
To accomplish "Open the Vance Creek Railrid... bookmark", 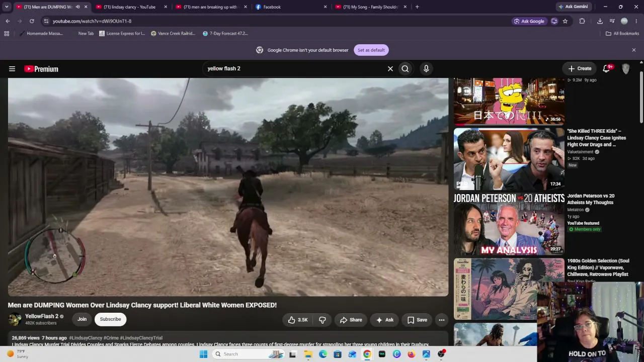I will coord(173,34).
